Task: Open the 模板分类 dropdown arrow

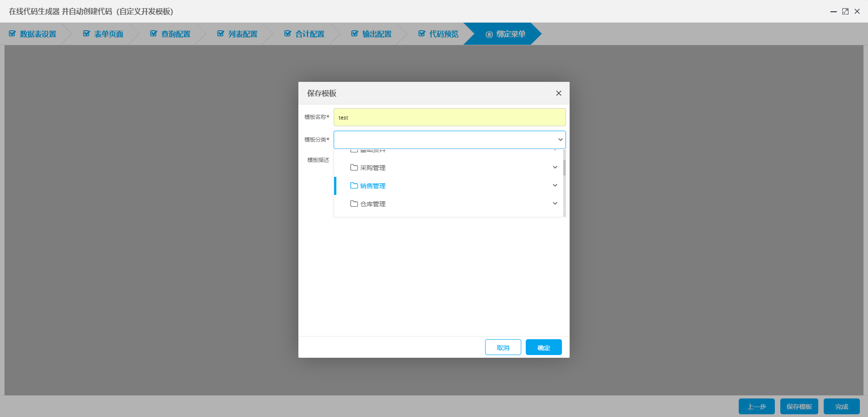Action: click(x=560, y=140)
